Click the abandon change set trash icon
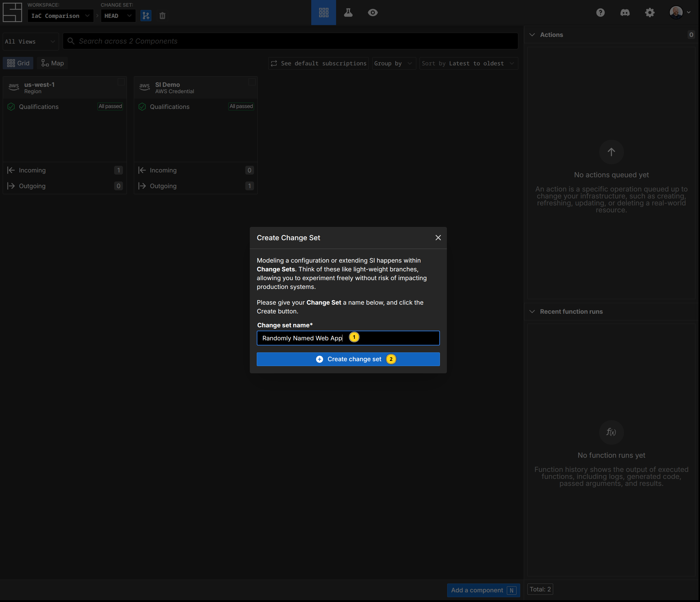The width and height of the screenshot is (700, 602). coord(163,15)
